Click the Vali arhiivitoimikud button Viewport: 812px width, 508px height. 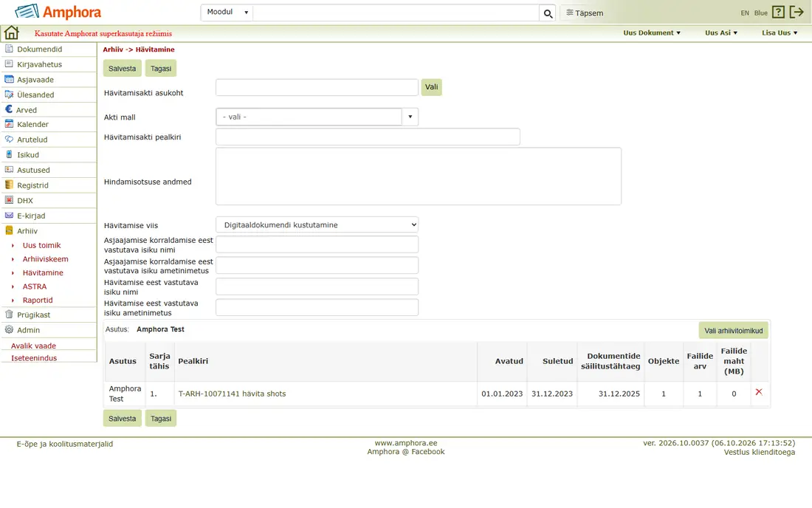pyautogui.click(x=733, y=330)
